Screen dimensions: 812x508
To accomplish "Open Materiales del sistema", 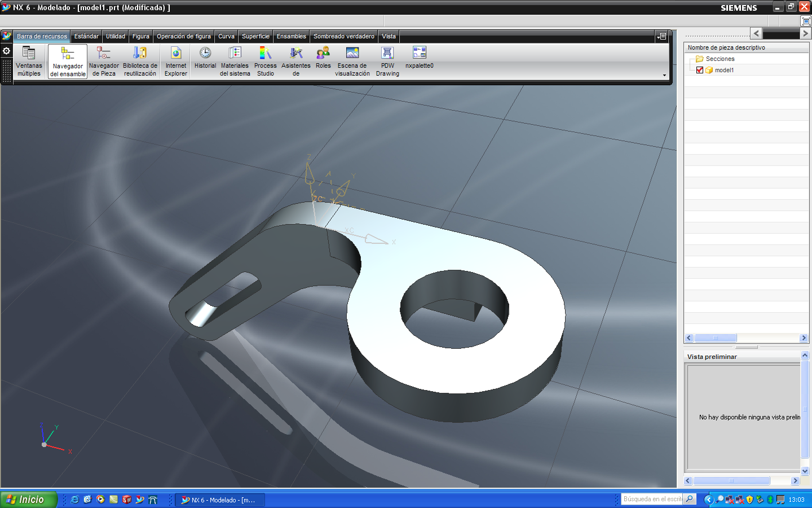I will click(235, 61).
